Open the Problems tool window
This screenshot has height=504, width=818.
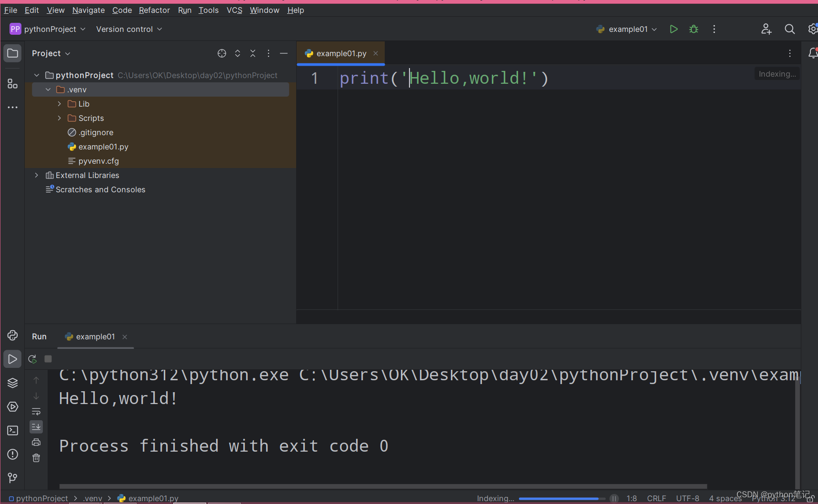[x=12, y=455]
